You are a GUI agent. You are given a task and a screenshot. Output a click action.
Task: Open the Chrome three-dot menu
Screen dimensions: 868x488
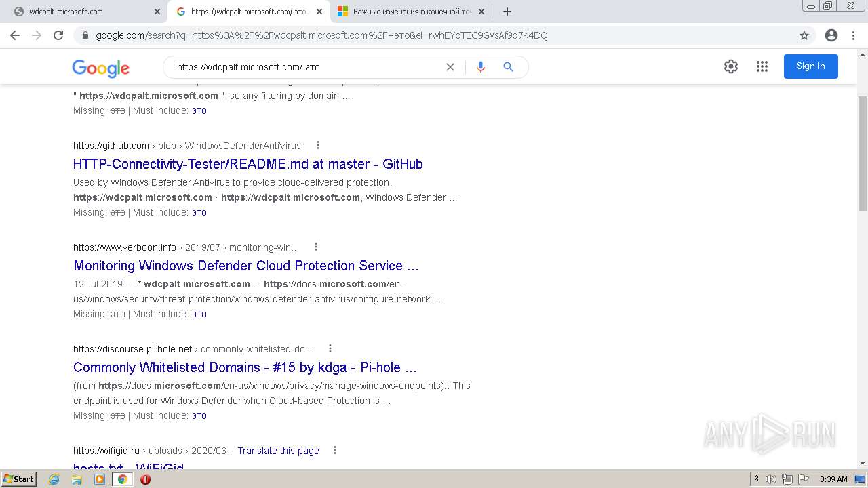(x=853, y=35)
